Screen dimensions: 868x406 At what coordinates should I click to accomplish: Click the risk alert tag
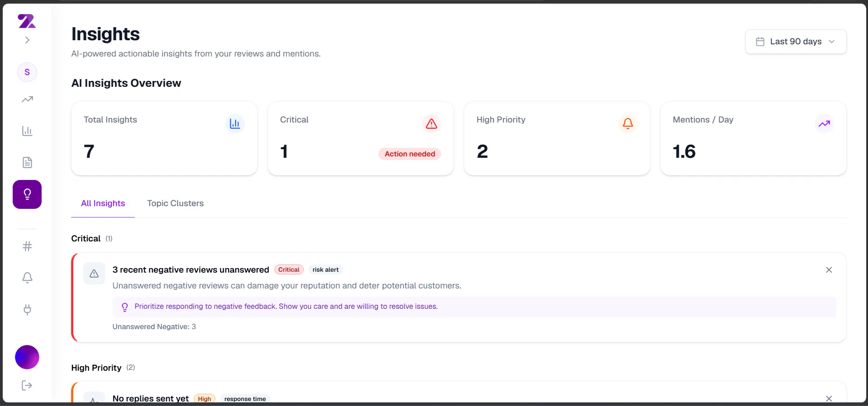(325, 270)
